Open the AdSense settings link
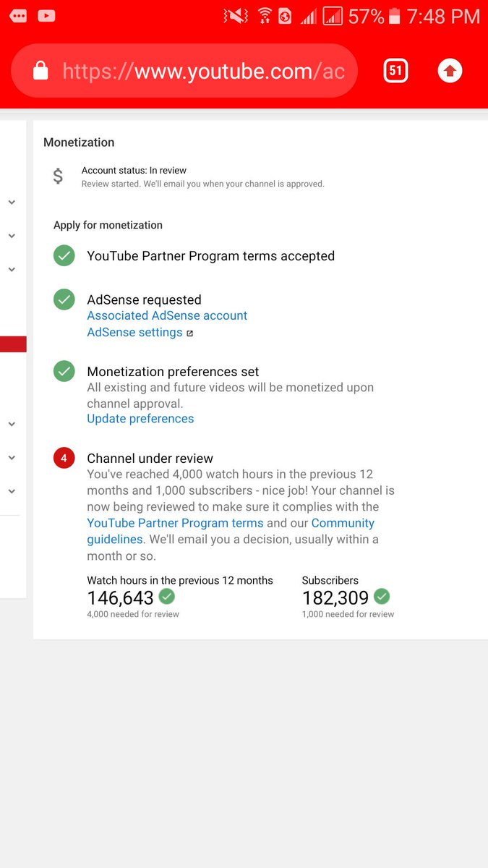The height and width of the screenshot is (868, 488). tap(134, 332)
